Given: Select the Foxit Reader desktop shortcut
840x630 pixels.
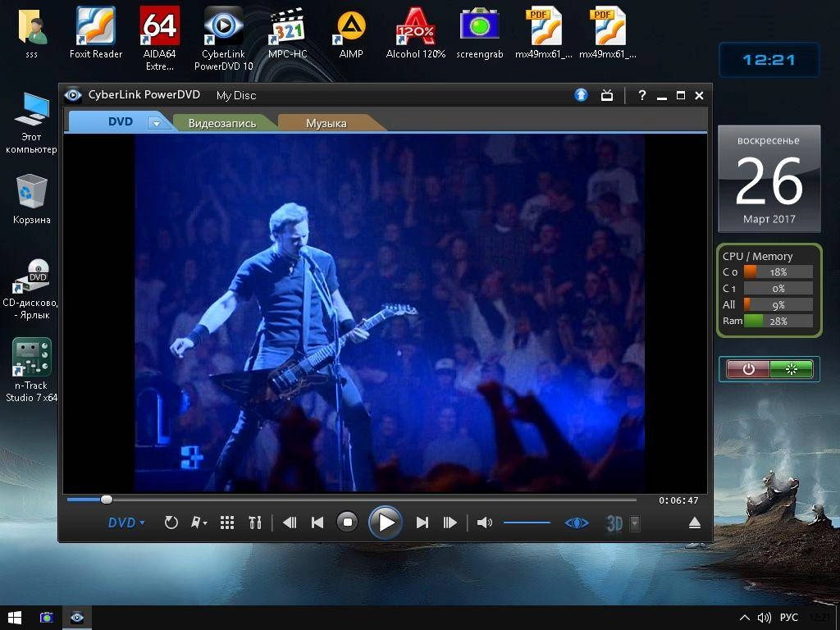Looking at the screenshot, I should pos(95,33).
